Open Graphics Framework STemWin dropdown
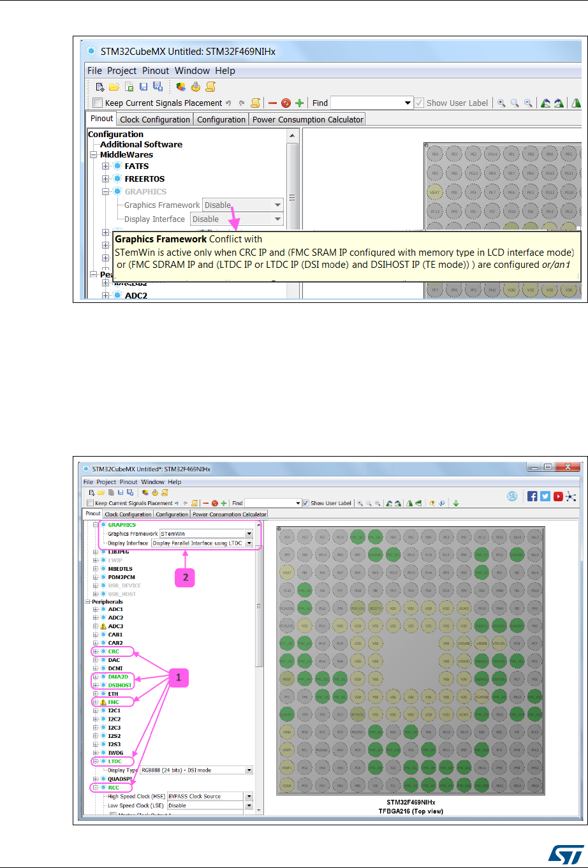Image resolution: width=588 pixels, height=868 pixels. tap(206, 534)
